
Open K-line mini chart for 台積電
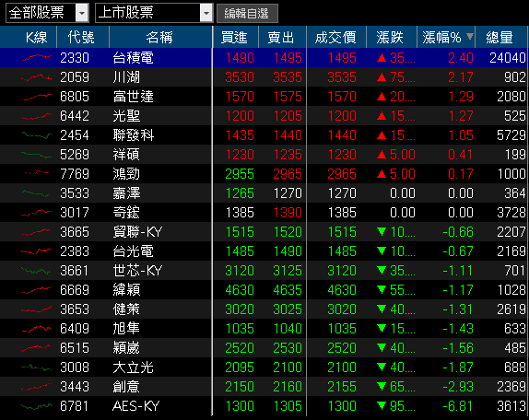point(37,58)
